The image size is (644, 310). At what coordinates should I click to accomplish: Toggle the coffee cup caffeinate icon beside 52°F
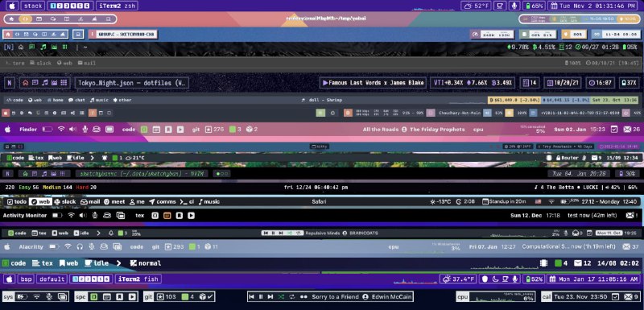tap(500, 6)
